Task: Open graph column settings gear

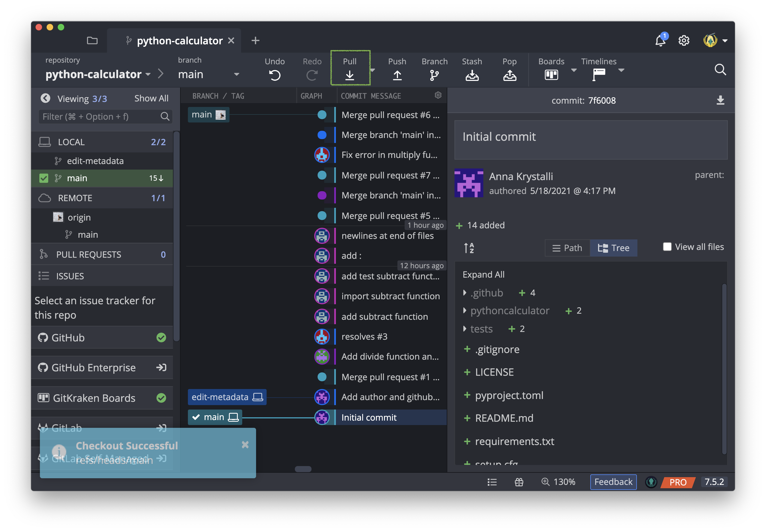Action: click(x=438, y=95)
